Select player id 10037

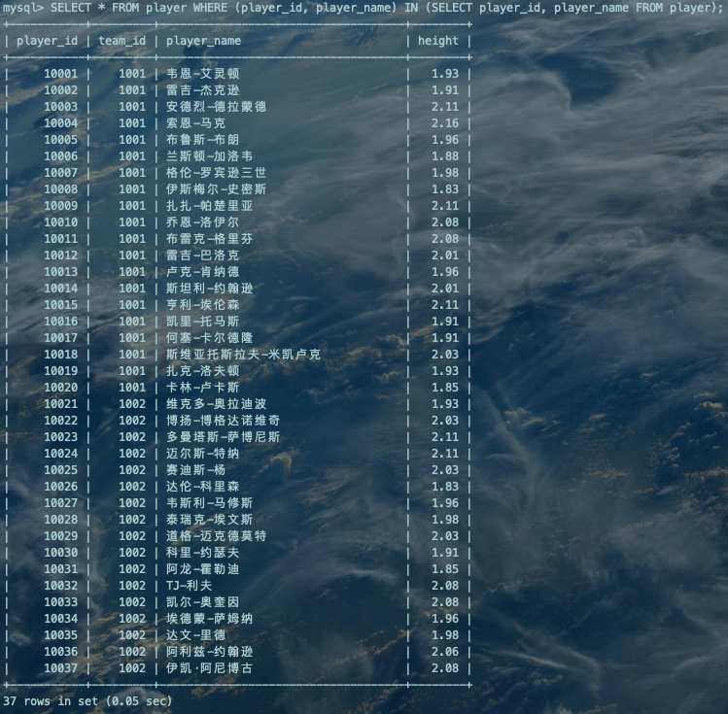coord(61,668)
